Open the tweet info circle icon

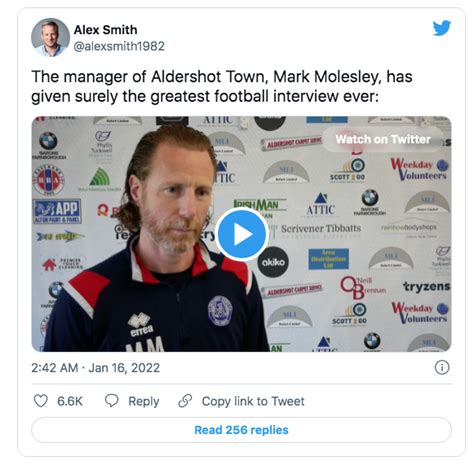point(442,368)
